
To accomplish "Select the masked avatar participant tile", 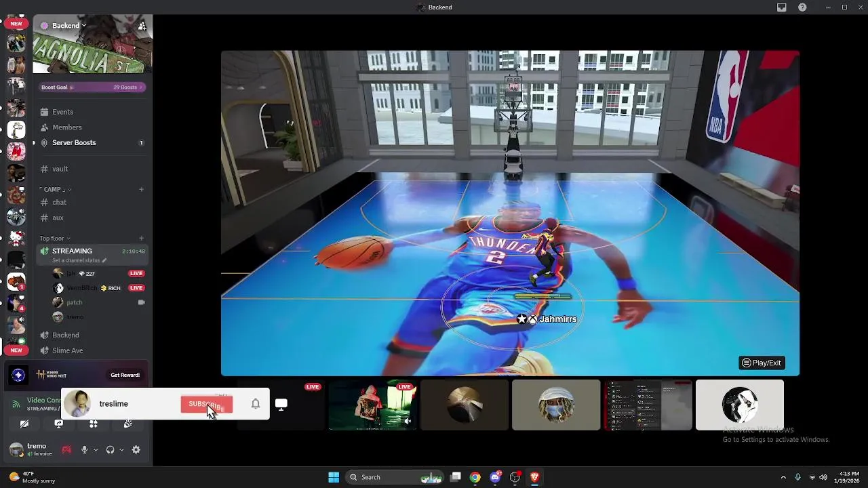I will 556,405.
